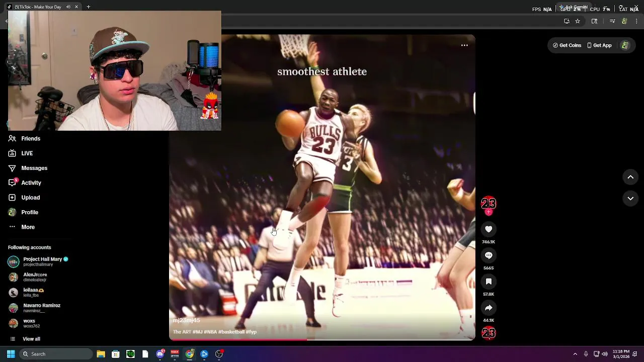Show hidden system tray icons
This screenshot has height=362, width=644.
[575, 354]
